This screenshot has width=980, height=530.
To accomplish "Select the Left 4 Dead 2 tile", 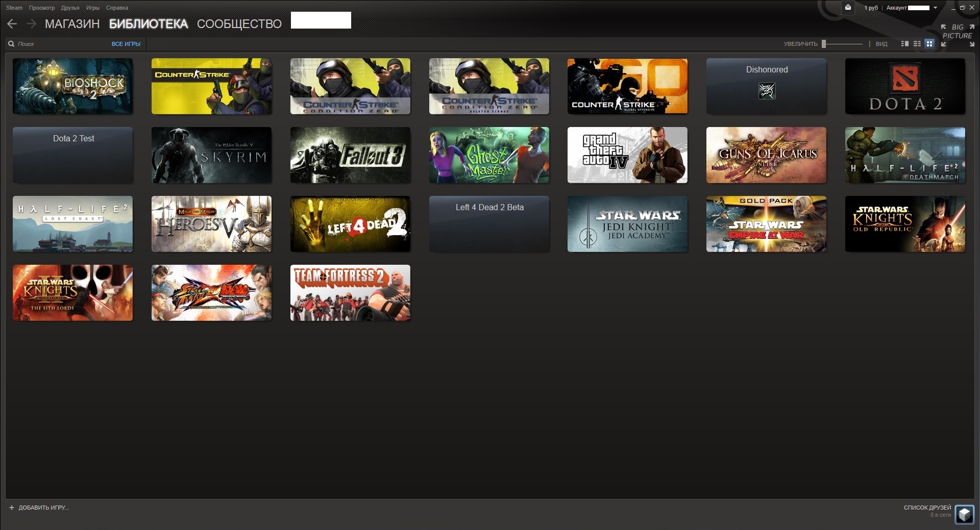I will (x=350, y=223).
